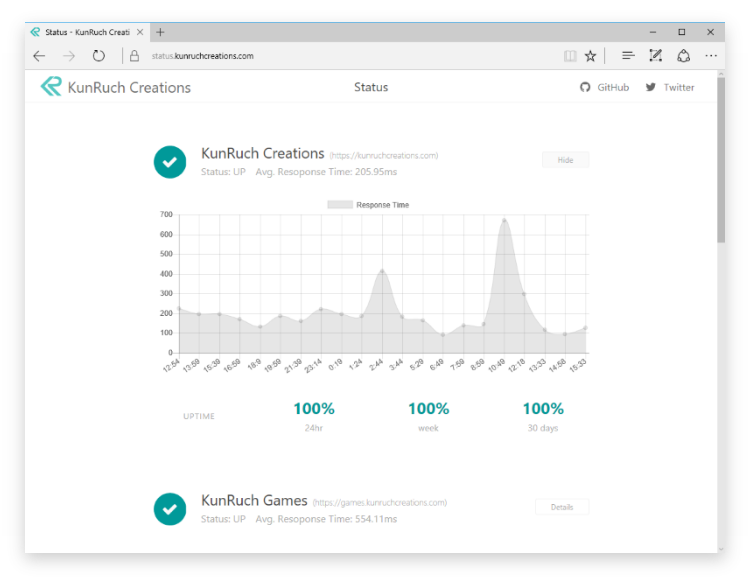Click the KunRuch Creations logo icon
Screen dimensions: 750x580
(x=51, y=87)
